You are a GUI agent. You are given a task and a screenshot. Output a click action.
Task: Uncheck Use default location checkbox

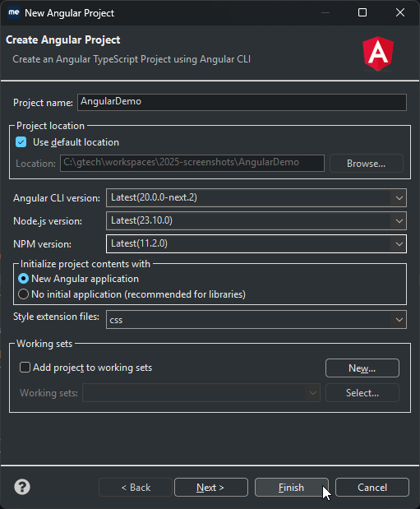[x=21, y=142]
